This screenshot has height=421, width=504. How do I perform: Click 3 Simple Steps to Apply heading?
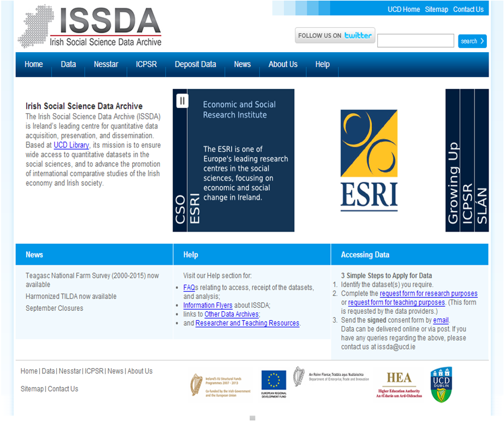point(386,276)
